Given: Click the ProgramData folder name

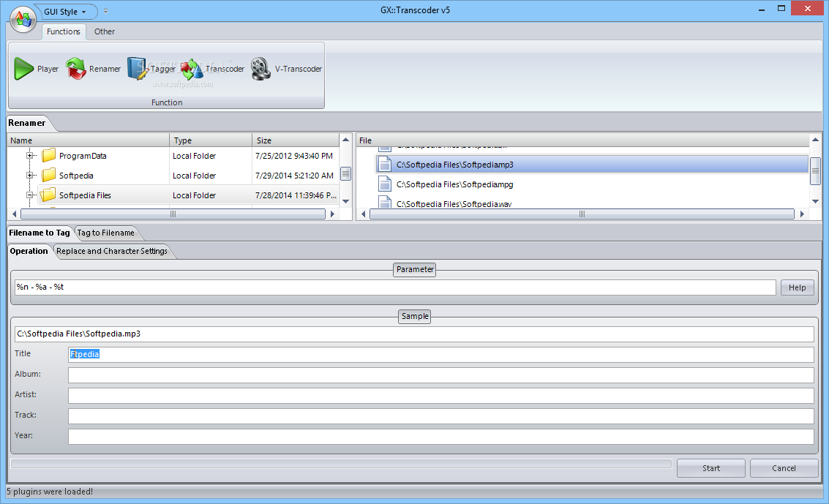Looking at the screenshot, I should (x=83, y=156).
